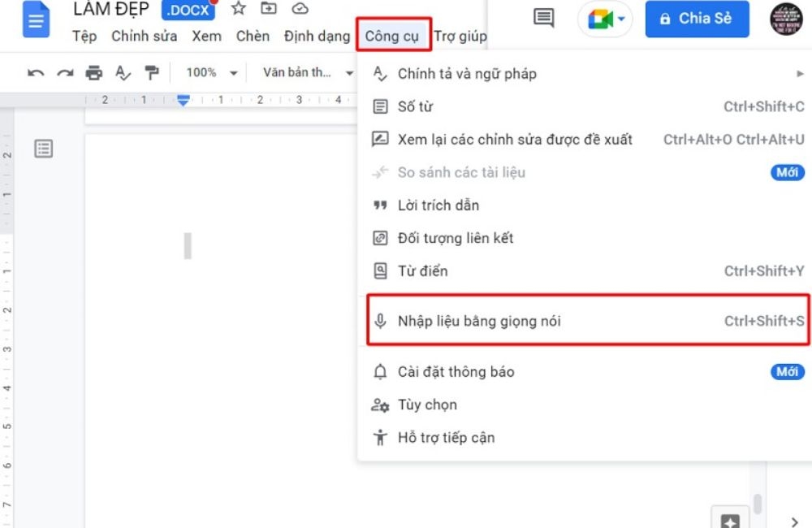Click the Redo icon in toolbar
Screen dimensions: 812x528
[x=62, y=72]
